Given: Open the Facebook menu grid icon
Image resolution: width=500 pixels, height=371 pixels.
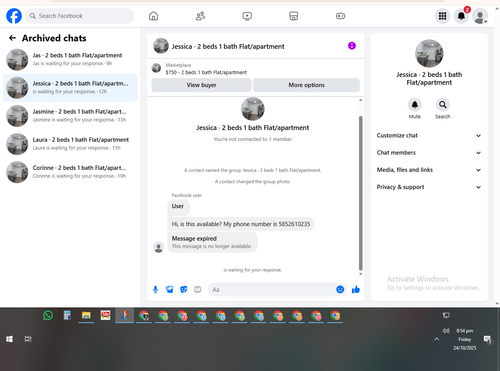Looking at the screenshot, I should point(442,16).
